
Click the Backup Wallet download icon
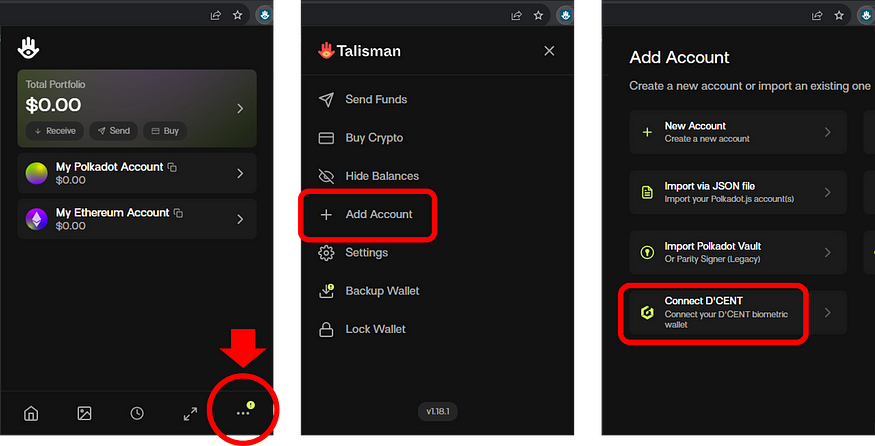[x=326, y=291]
